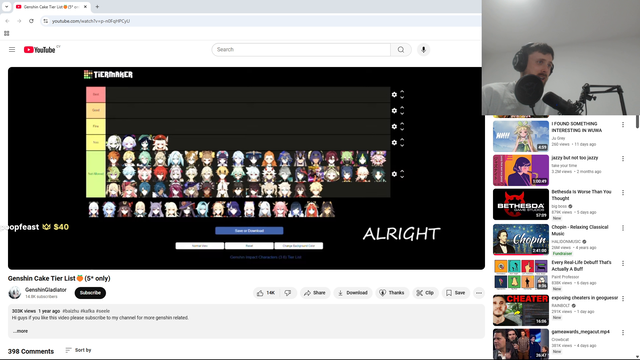Screen dimensions: 640x360
Task: Open Chopin Relaxing Classical Music thumbnail
Action: pos(521,240)
